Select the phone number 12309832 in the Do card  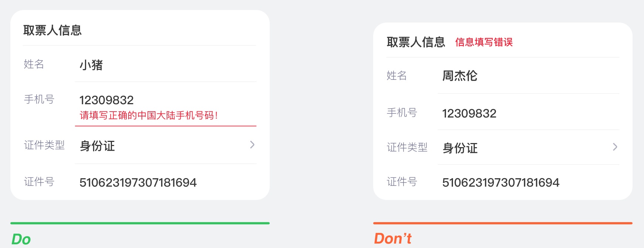(x=107, y=100)
